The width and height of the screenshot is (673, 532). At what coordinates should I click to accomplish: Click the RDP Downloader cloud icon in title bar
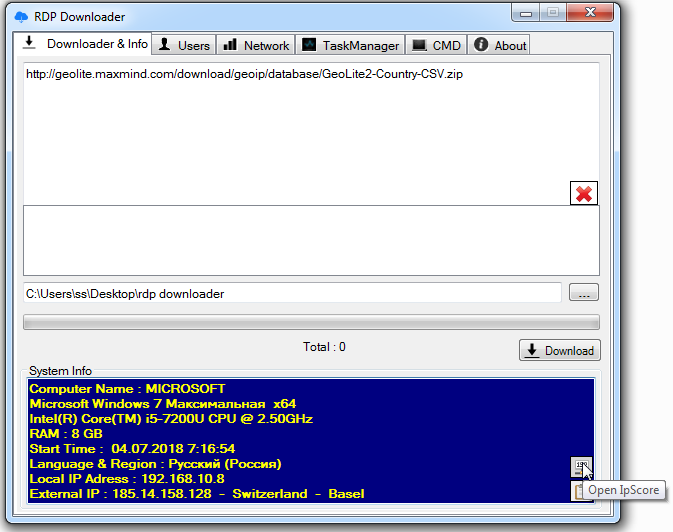point(23,17)
